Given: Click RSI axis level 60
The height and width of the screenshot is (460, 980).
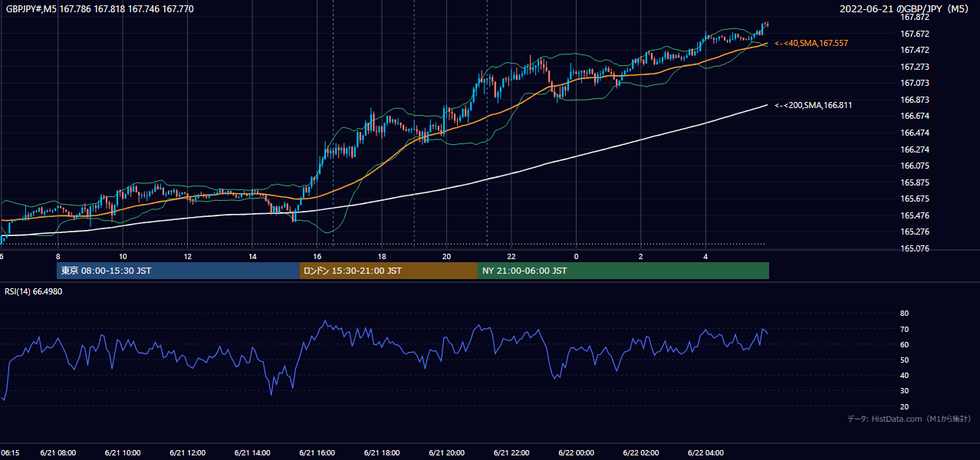Looking at the screenshot, I should pyautogui.click(x=904, y=344).
